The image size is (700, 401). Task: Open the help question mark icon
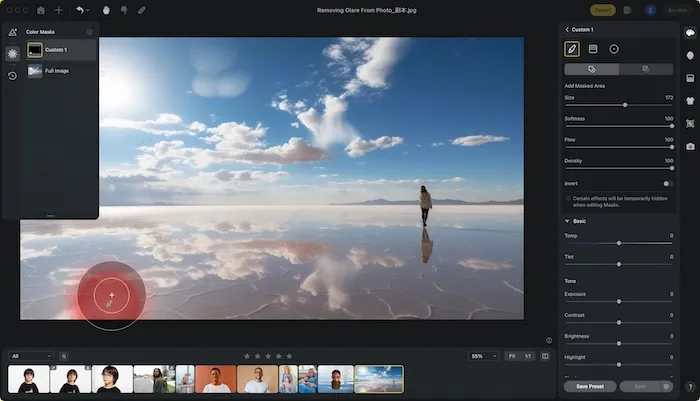pyautogui.click(x=690, y=387)
